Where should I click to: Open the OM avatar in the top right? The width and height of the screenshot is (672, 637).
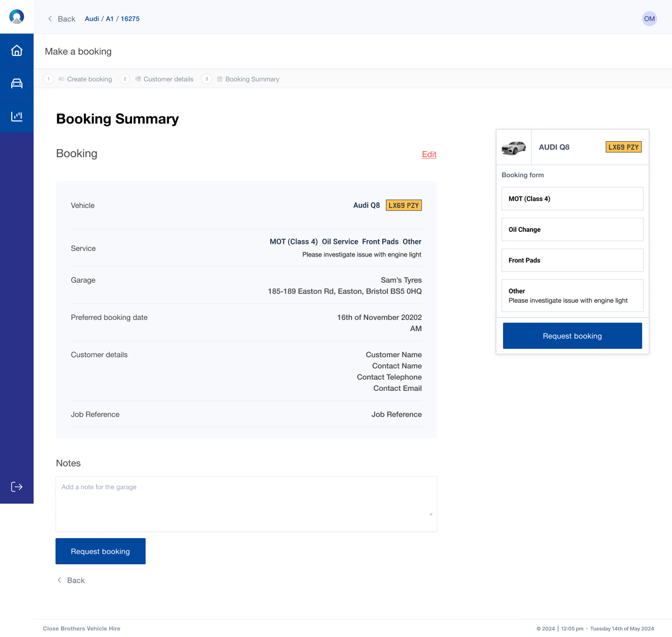649,19
